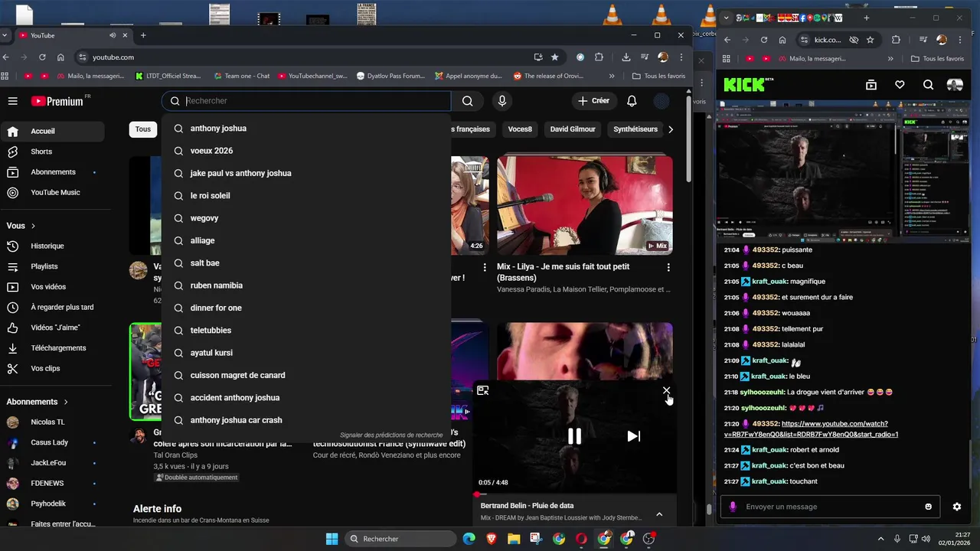Expand the Vous section chevron
This screenshot has width=980, height=551.
click(x=33, y=226)
